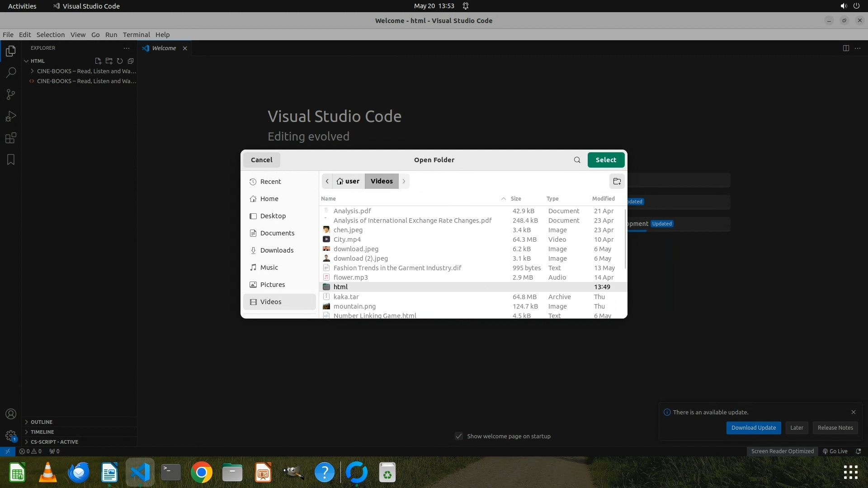Toggle Screen Reader Optimized status item
Viewport: 868px width, 488px height.
click(x=782, y=451)
